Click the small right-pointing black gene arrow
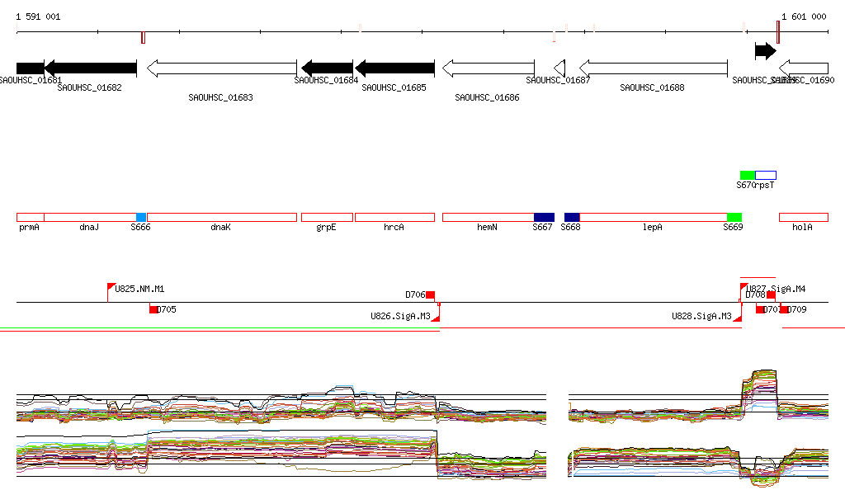 coord(765,51)
